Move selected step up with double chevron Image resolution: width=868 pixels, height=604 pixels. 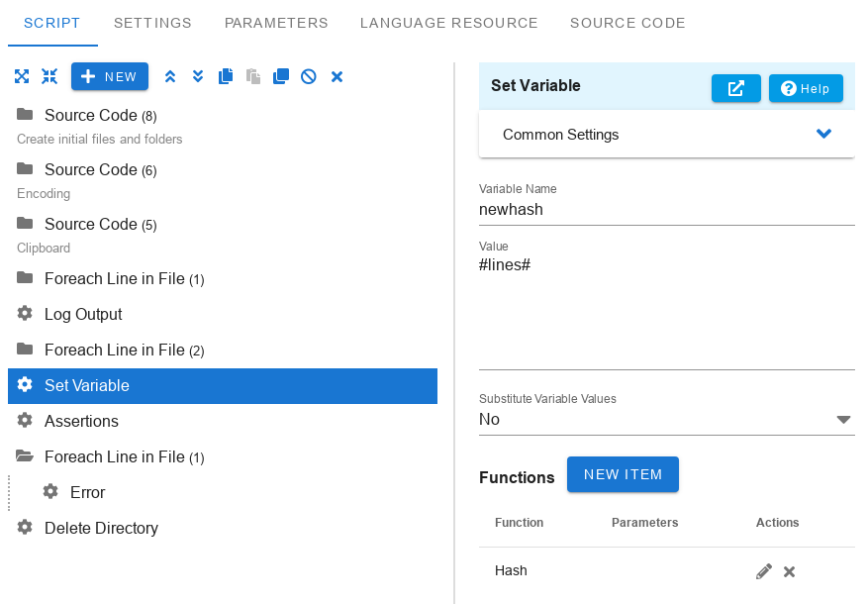click(170, 76)
